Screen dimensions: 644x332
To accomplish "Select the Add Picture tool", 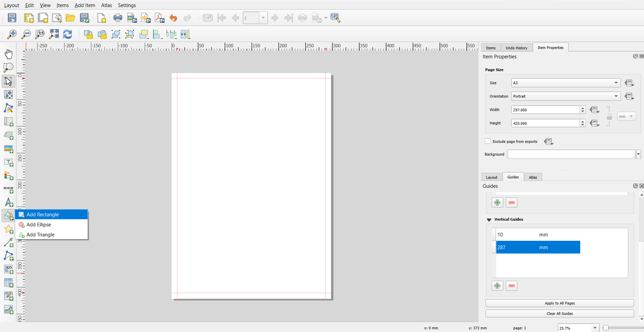I will pos(9,149).
